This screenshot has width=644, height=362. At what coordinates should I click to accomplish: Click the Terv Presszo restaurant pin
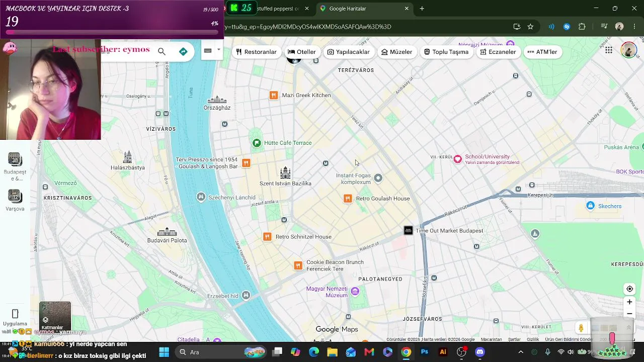point(246,162)
